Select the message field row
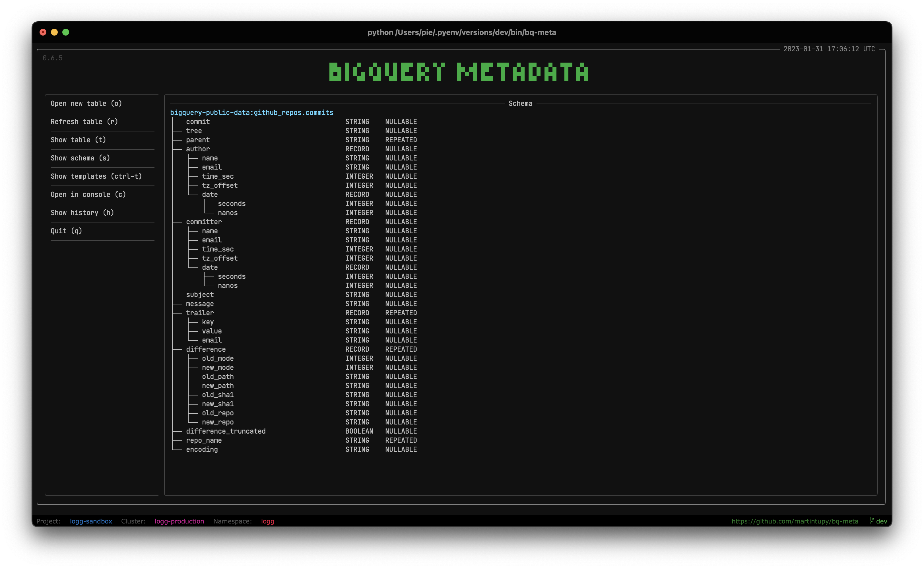This screenshot has height=569, width=924. pos(294,304)
